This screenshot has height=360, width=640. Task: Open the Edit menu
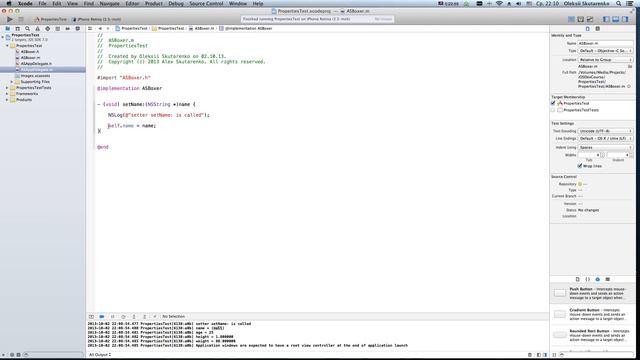57,3
